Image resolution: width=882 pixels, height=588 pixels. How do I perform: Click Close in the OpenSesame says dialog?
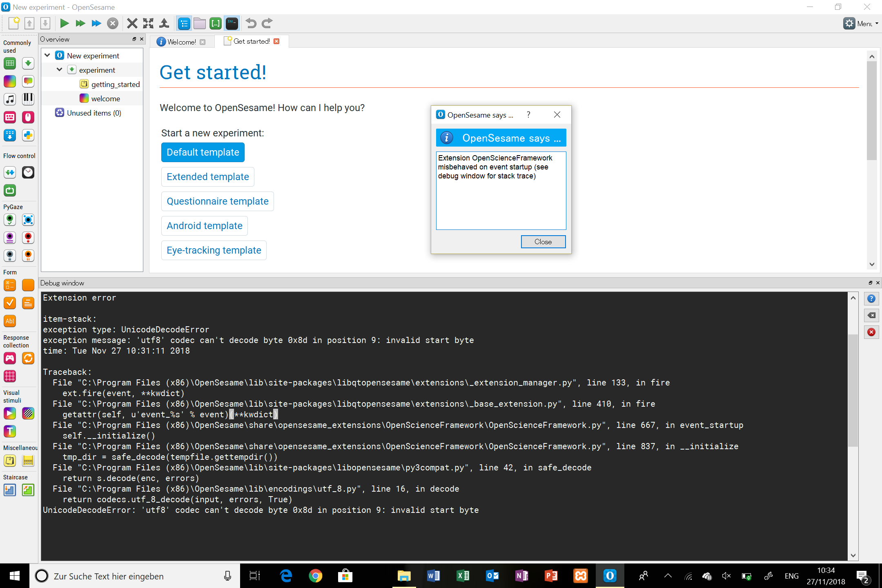543,242
